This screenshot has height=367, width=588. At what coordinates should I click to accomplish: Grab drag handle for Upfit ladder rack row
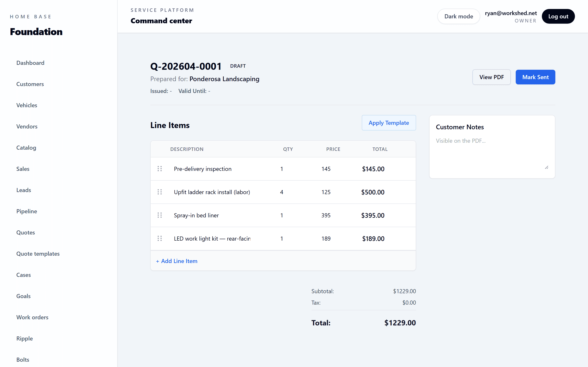tap(160, 192)
